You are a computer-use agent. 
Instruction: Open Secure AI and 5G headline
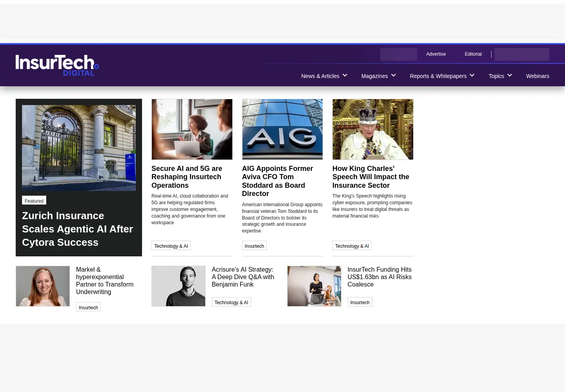187,177
